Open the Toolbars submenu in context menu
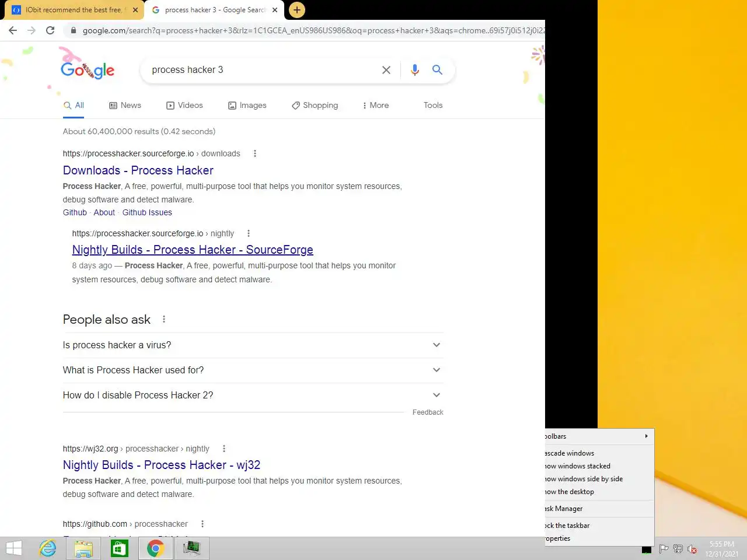 pos(599,436)
